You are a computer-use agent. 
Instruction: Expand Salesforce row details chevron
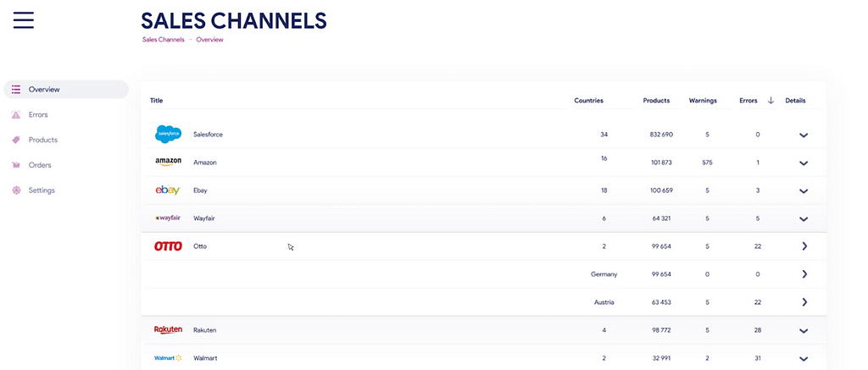pyautogui.click(x=804, y=135)
